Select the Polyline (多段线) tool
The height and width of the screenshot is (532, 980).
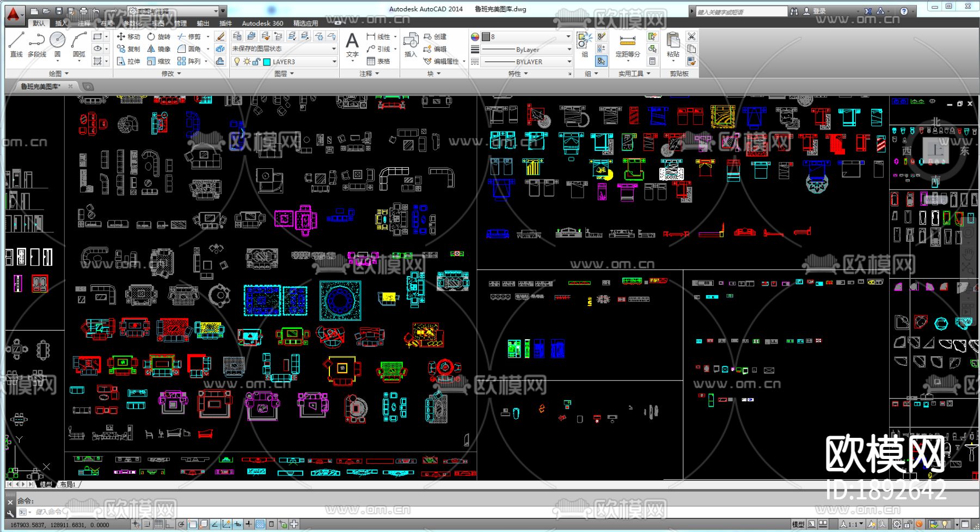point(36,44)
